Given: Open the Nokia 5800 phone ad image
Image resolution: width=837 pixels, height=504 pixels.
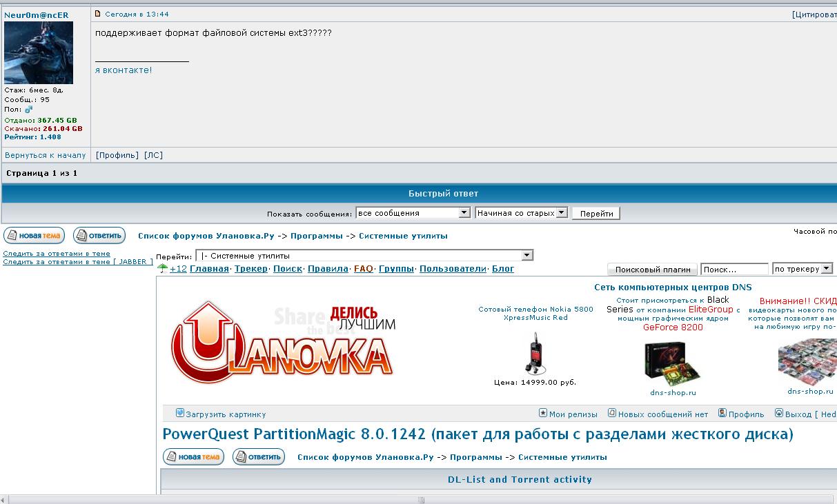Looking at the screenshot, I should (535, 353).
